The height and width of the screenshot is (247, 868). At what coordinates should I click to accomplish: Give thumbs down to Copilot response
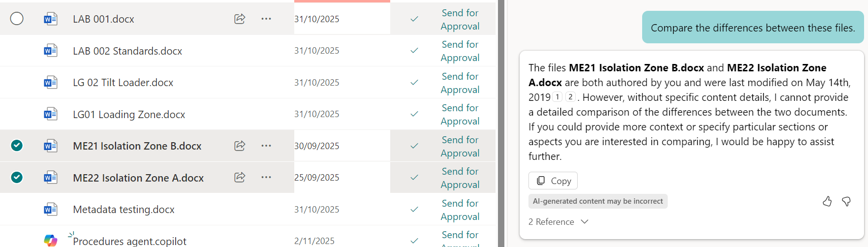(846, 201)
